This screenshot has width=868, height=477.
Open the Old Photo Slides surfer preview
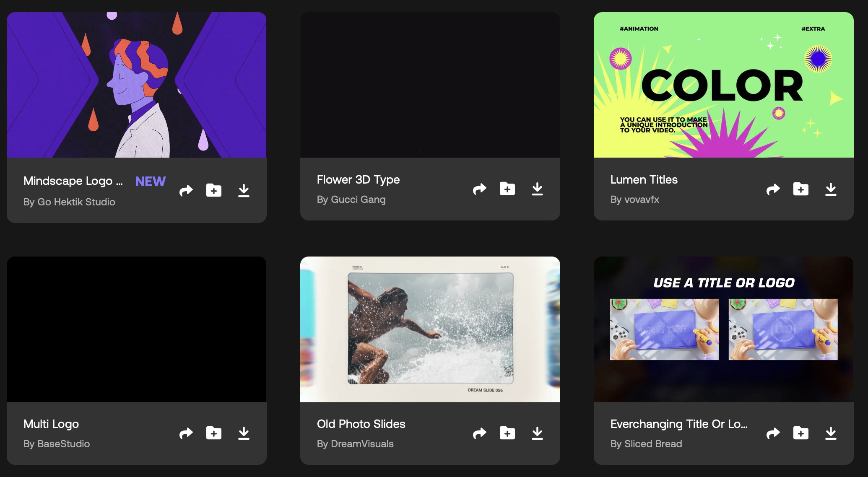430,329
